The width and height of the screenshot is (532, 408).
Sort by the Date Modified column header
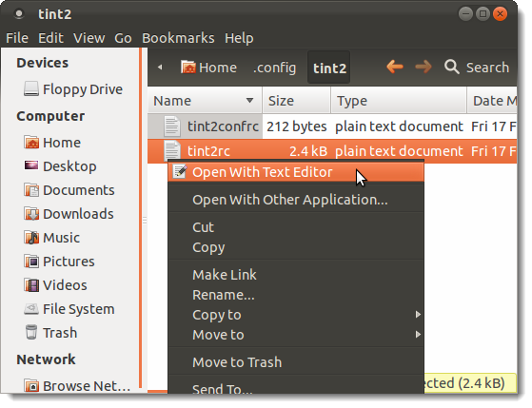[492, 101]
